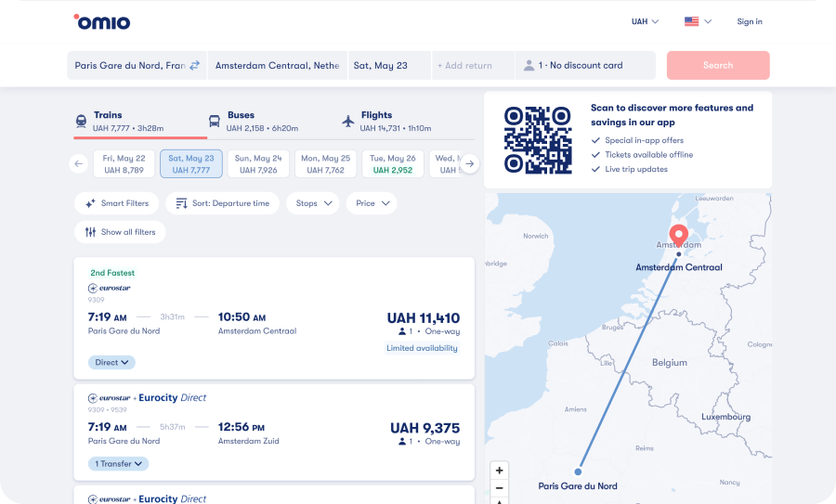
Task: Select Sun, May 24 date tab
Action: click(258, 163)
